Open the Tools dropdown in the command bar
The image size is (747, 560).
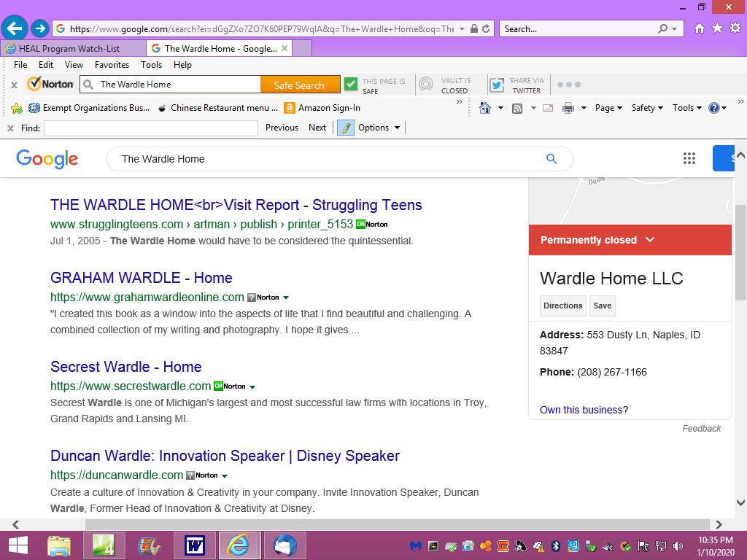click(x=687, y=108)
